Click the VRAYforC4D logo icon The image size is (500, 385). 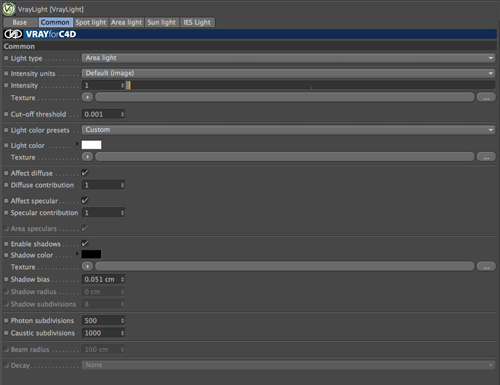click(x=13, y=34)
